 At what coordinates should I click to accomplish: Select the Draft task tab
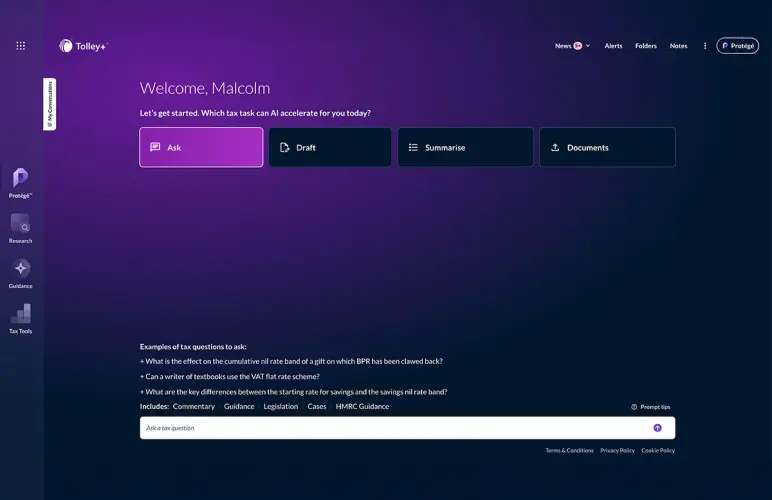click(x=330, y=147)
